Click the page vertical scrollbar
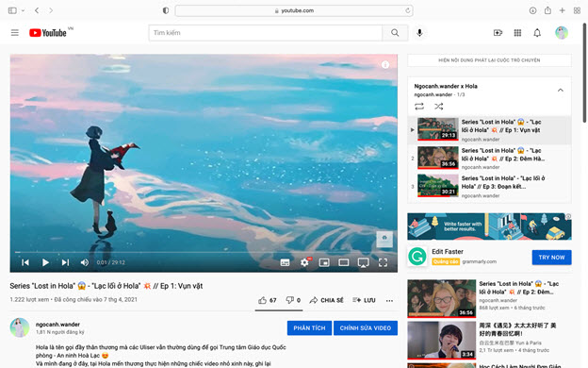Image resolution: width=588 pixels, height=368 pixels. 584,73
